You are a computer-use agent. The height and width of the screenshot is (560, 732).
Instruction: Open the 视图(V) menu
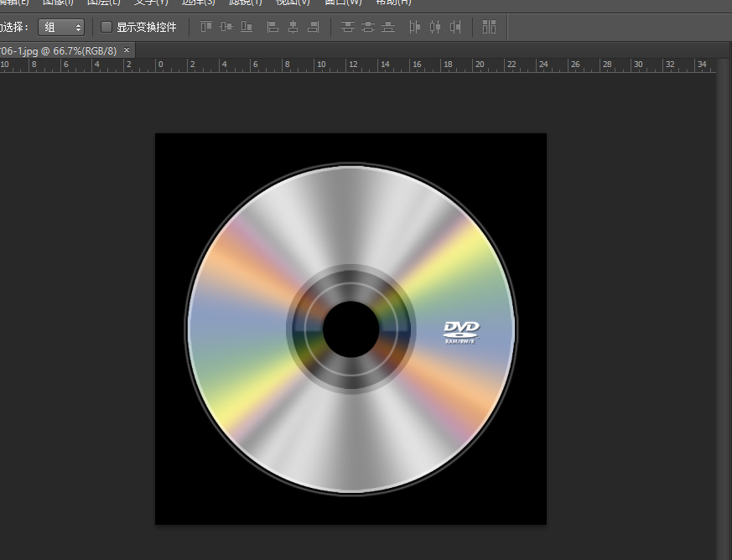[x=293, y=3]
